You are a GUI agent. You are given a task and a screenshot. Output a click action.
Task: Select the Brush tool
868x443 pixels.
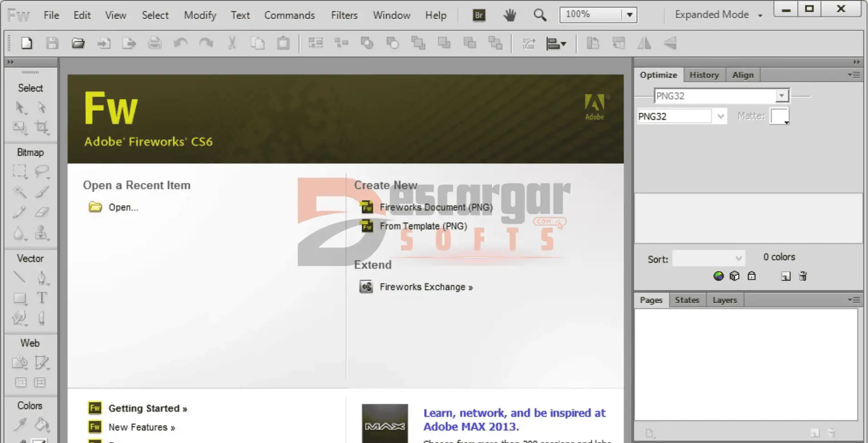(42, 192)
